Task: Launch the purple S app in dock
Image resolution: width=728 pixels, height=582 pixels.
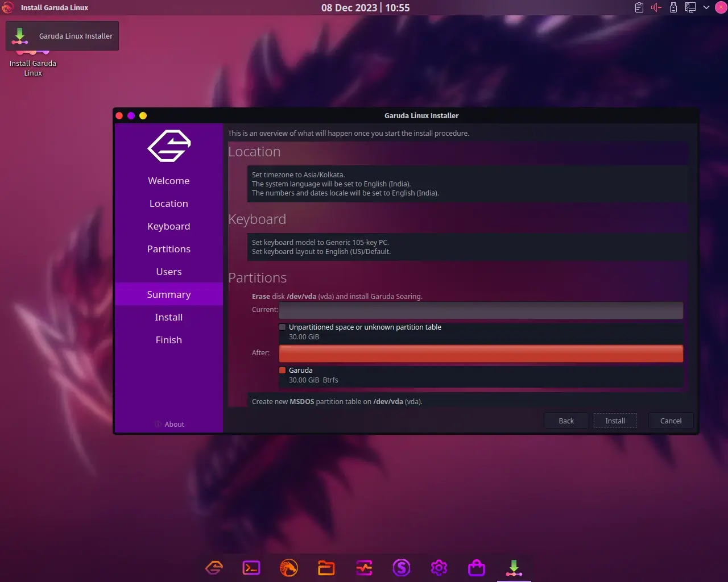Action: click(402, 567)
